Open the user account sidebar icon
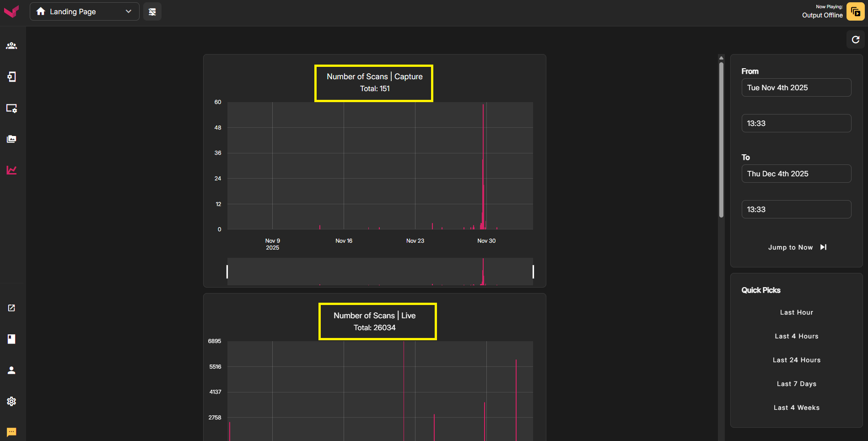The height and width of the screenshot is (441, 868). tap(11, 370)
